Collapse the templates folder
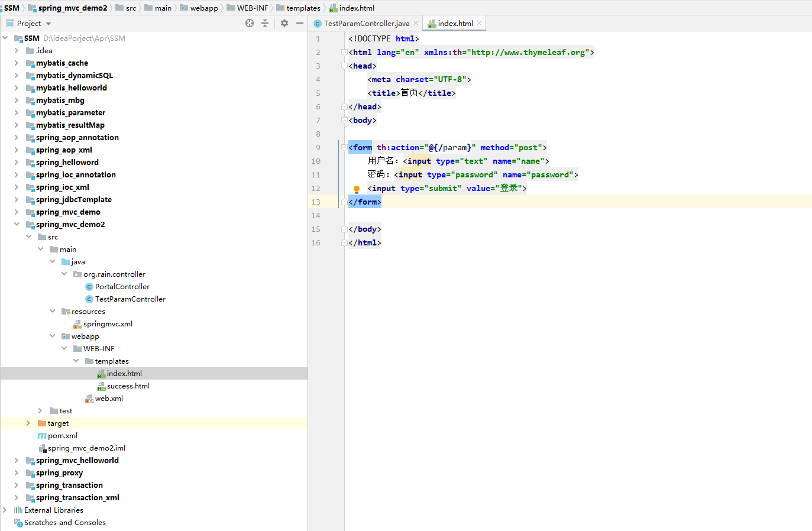This screenshot has height=531, width=812. click(x=76, y=361)
